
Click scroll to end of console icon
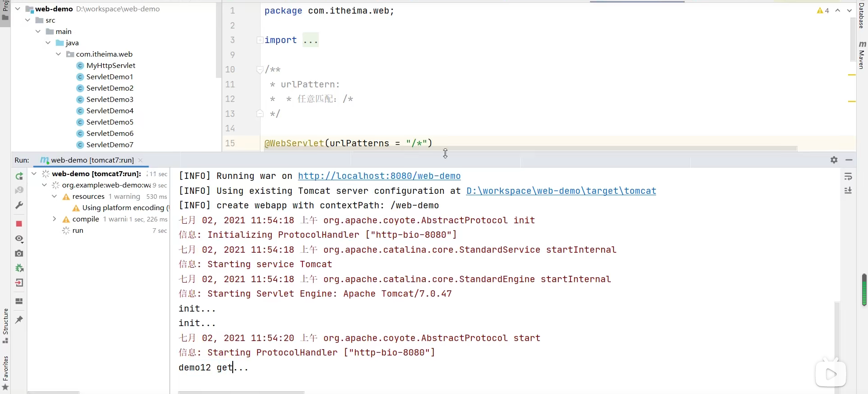848,191
